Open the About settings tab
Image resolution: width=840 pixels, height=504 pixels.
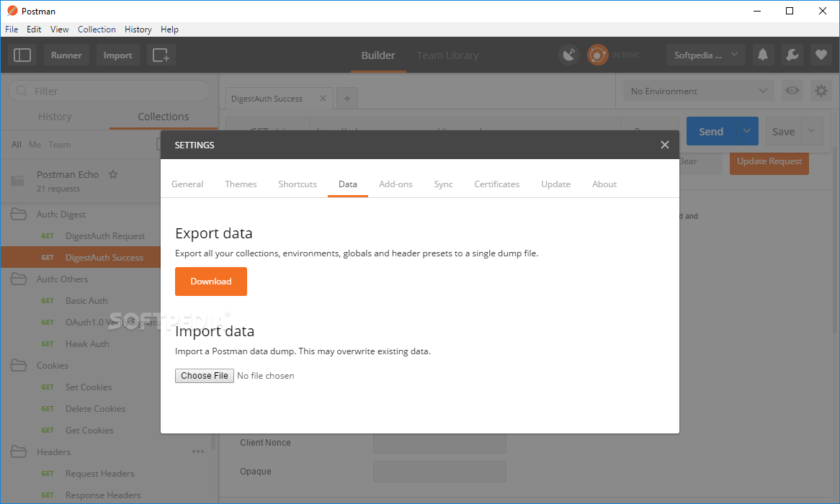604,184
